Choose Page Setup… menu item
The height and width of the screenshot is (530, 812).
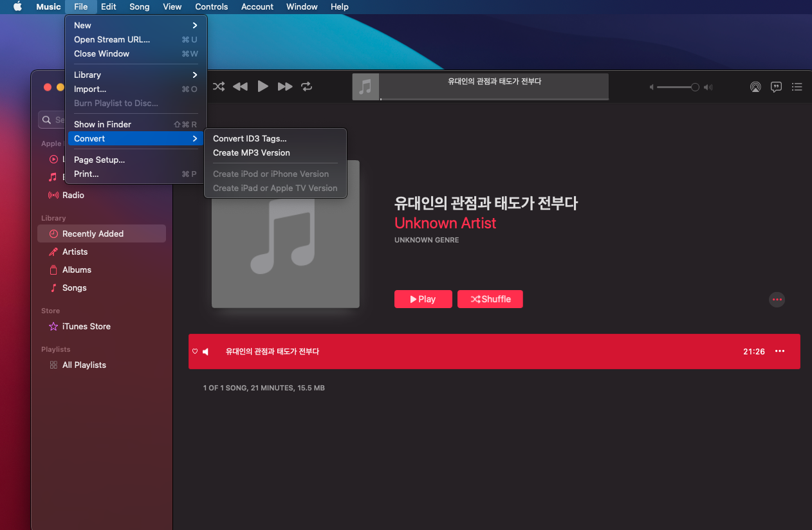(136, 160)
